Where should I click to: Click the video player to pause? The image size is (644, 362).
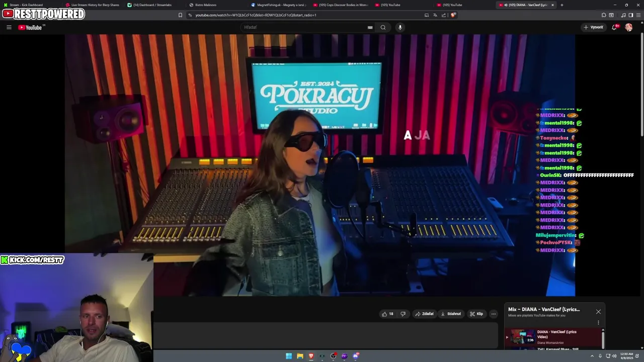coord(319,165)
